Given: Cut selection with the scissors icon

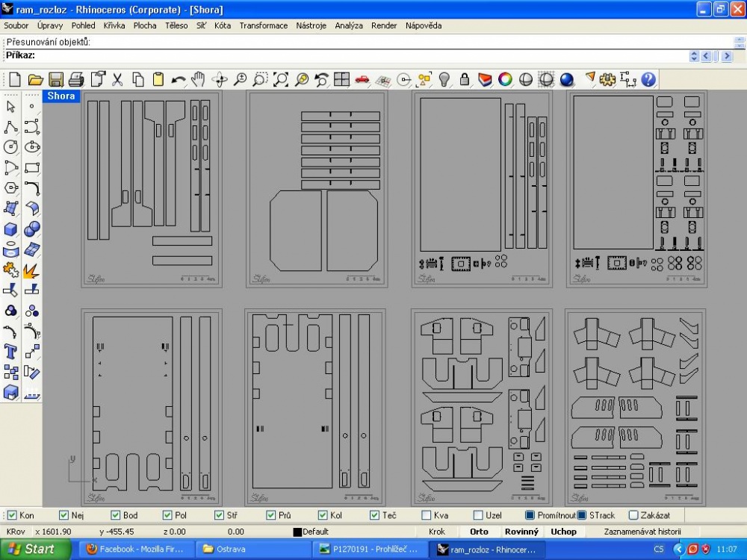Looking at the screenshot, I should click(x=117, y=80).
